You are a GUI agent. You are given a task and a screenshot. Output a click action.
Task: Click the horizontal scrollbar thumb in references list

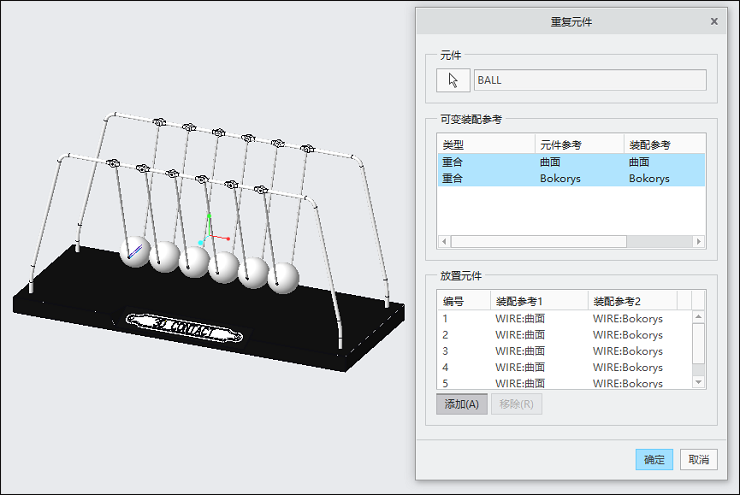tap(538, 242)
